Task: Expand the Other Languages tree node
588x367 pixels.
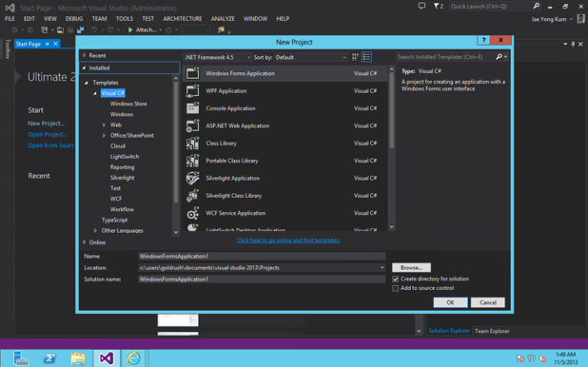Action: pyautogui.click(x=95, y=230)
